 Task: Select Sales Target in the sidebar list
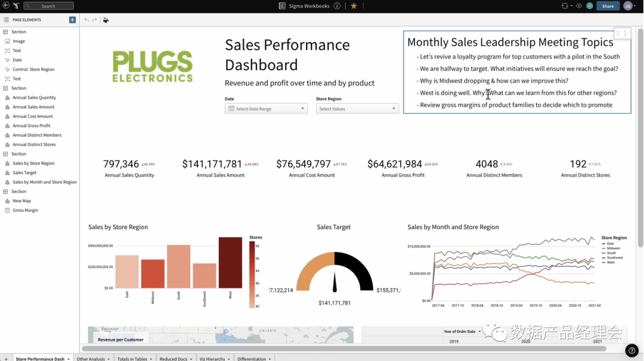point(24,172)
